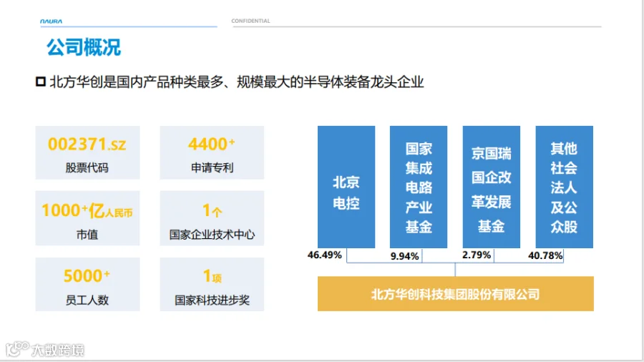Click the 1项 award figure
The image size is (644, 362).
[212, 276]
